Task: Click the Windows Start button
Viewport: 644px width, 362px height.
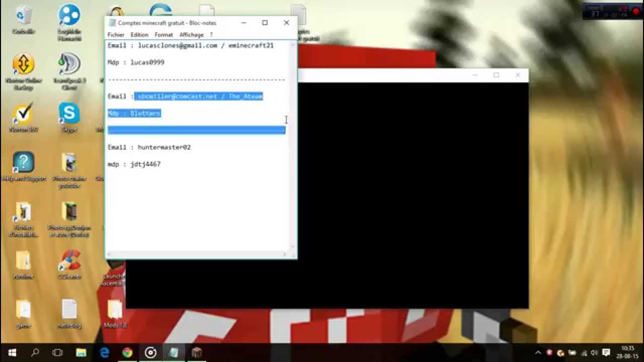Action: tap(11, 352)
